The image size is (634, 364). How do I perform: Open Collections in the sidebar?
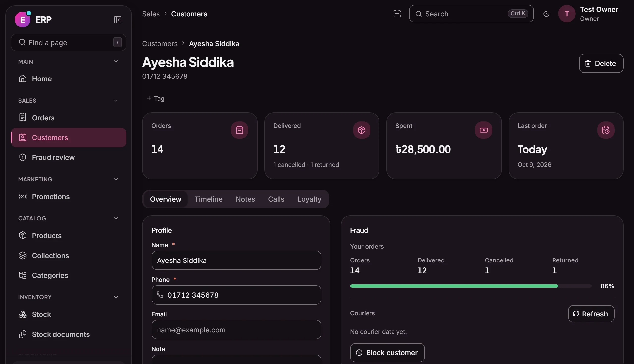click(x=69, y=255)
